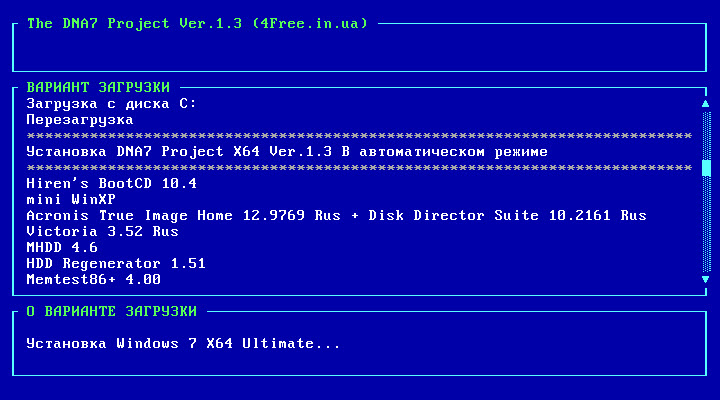The image size is (720, 400).
Task: Choose Victoria 3.52 Rus from the list
Action: click(102, 231)
